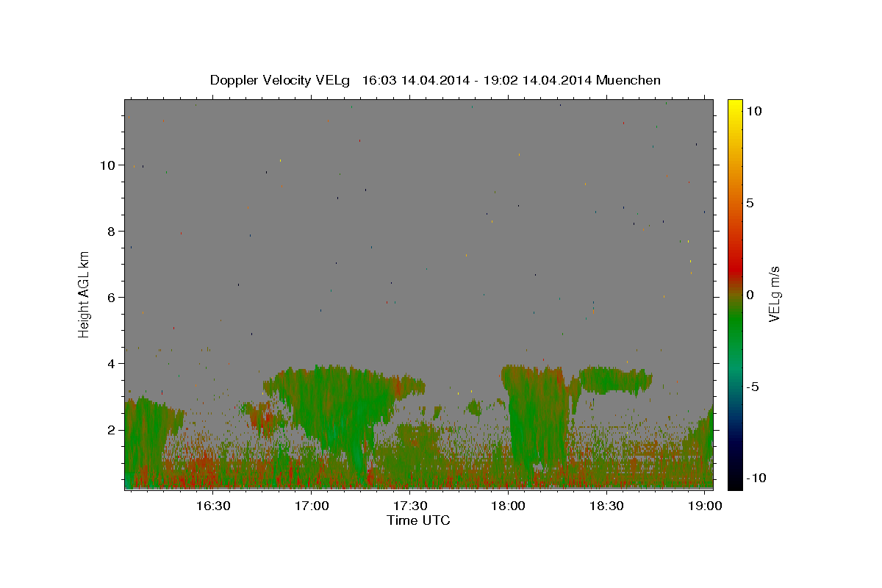Click the end date '19:02 14.04.2014' in title

pyautogui.click(x=539, y=80)
